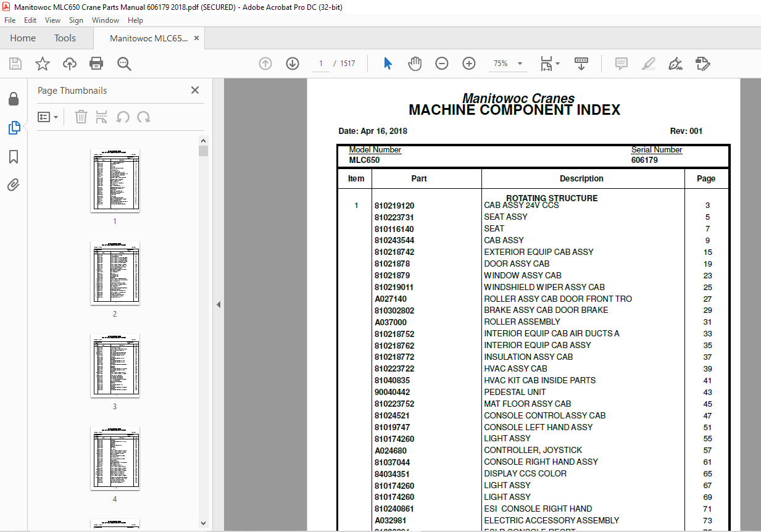Screen dimensions: 761x532
Task: Zoom in with the plus icon
Action: click(469, 64)
